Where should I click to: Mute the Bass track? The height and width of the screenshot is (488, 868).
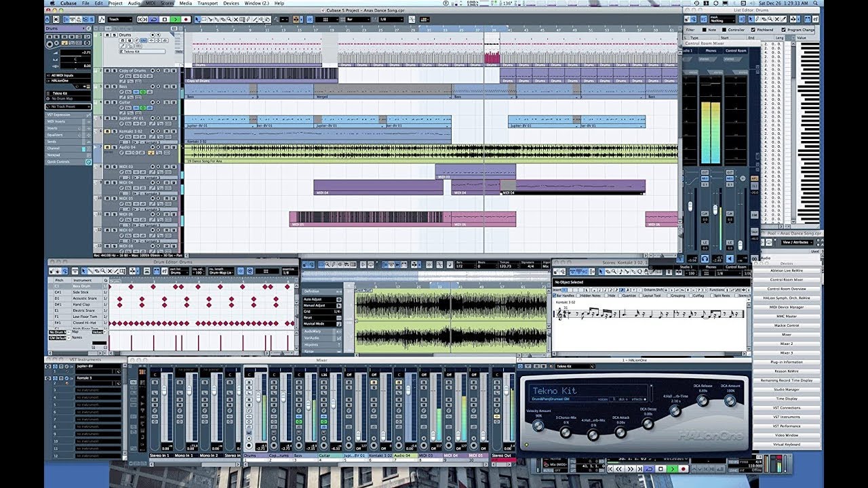coord(107,87)
